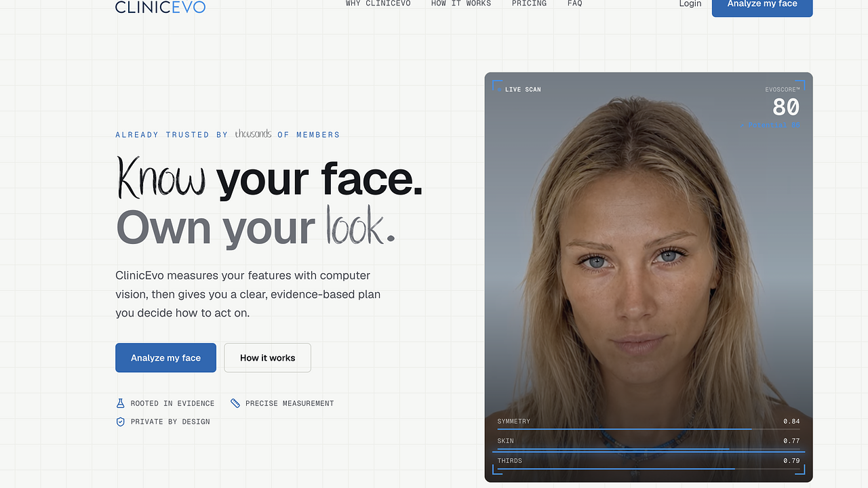Click the Rooted in Evidence text
The image size is (868, 488).
tap(172, 403)
